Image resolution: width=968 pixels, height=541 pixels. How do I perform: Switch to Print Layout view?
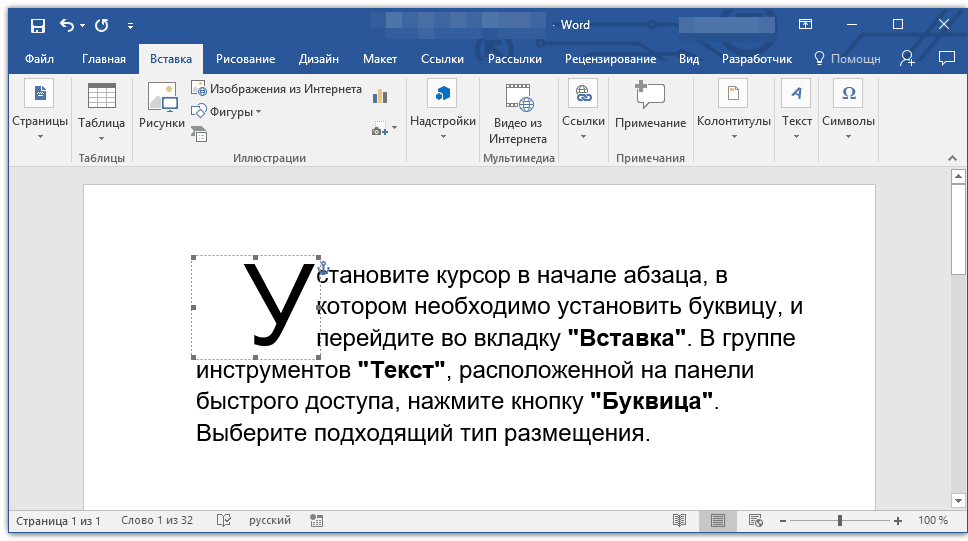(x=717, y=521)
